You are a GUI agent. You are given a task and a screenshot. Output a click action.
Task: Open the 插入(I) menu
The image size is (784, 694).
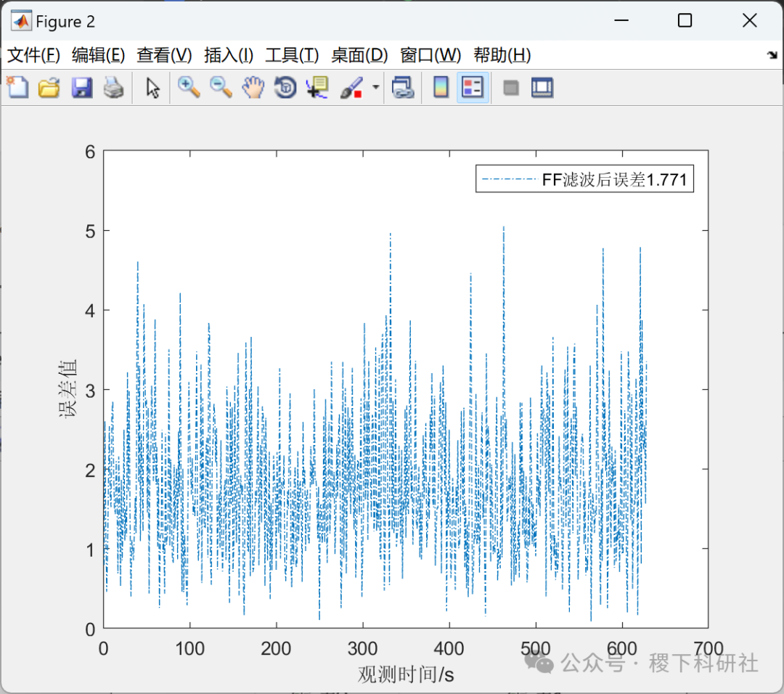coord(229,55)
